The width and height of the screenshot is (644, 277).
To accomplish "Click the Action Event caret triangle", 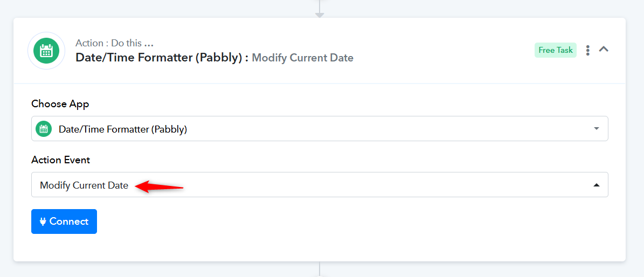I will [597, 185].
